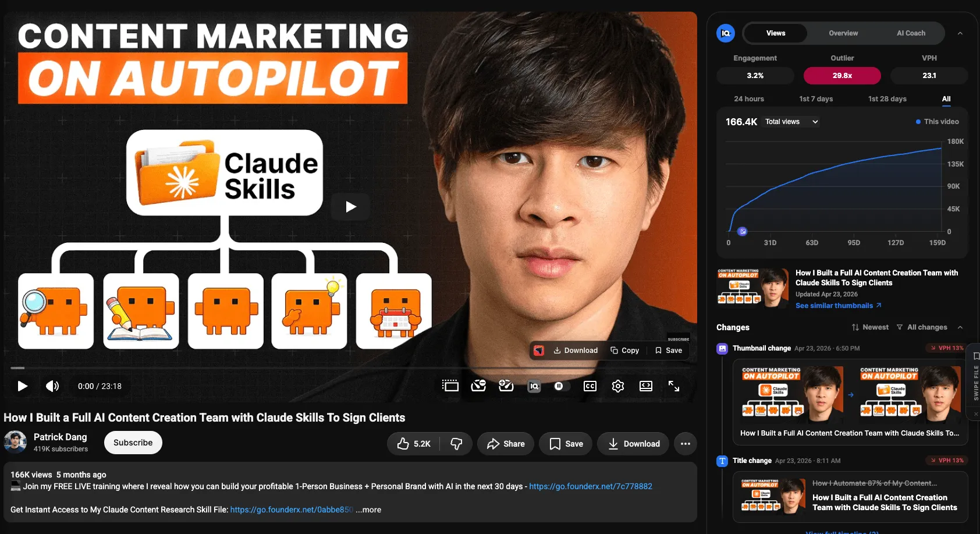
Task: Open the AI Coach tab
Action: tap(911, 33)
